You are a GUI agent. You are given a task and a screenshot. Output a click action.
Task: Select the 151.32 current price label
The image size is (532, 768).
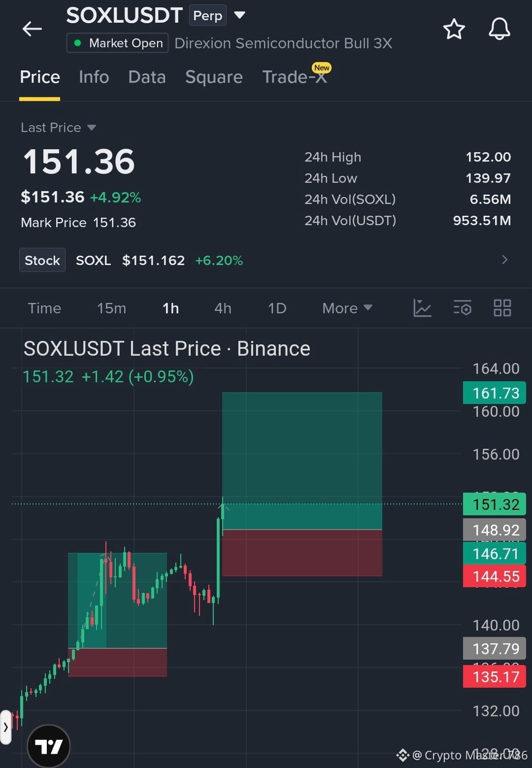click(x=495, y=504)
